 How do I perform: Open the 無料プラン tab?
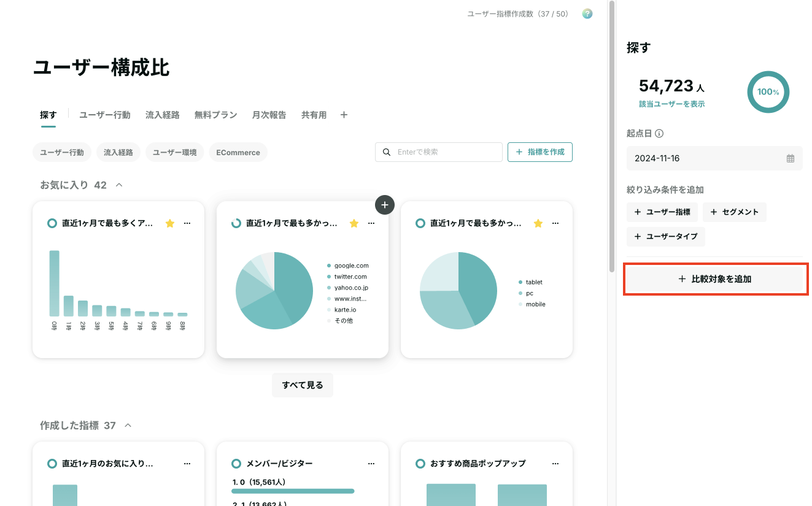(x=216, y=115)
